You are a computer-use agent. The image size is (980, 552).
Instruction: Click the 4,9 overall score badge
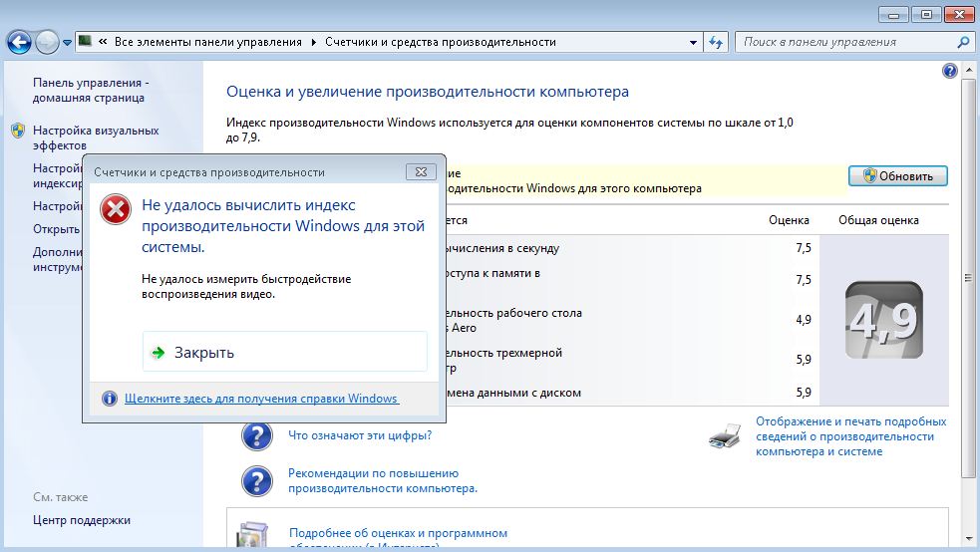pos(883,320)
